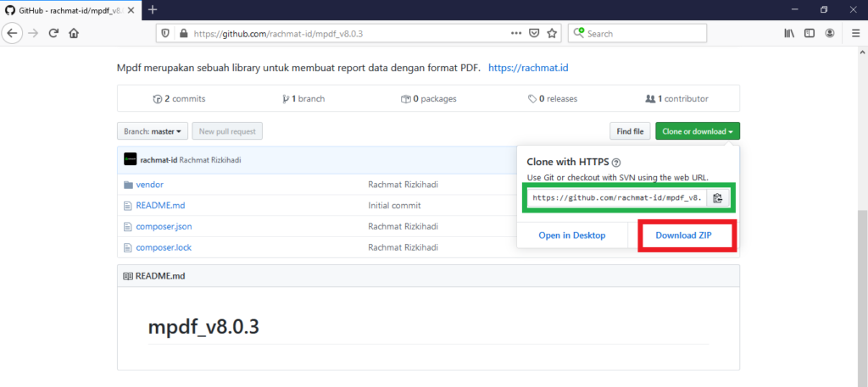
Task: Select the GitHub mpdf_v8 browser tab
Action: tap(70, 10)
